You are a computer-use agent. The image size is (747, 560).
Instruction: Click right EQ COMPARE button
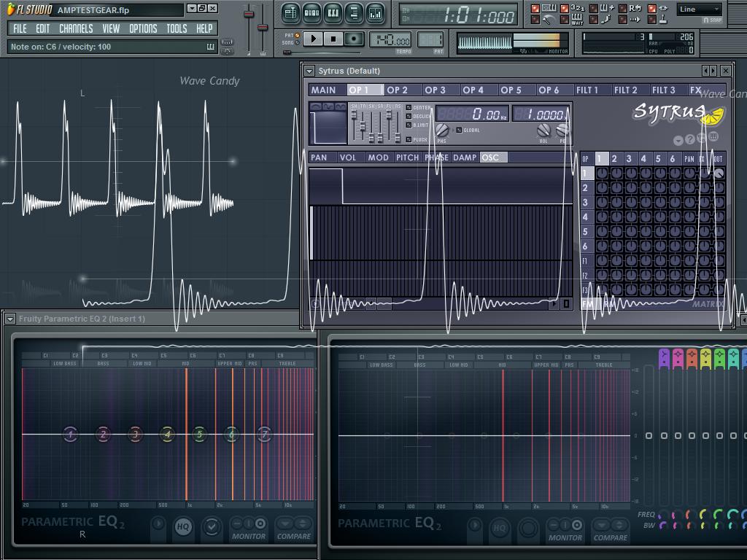click(x=611, y=531)
